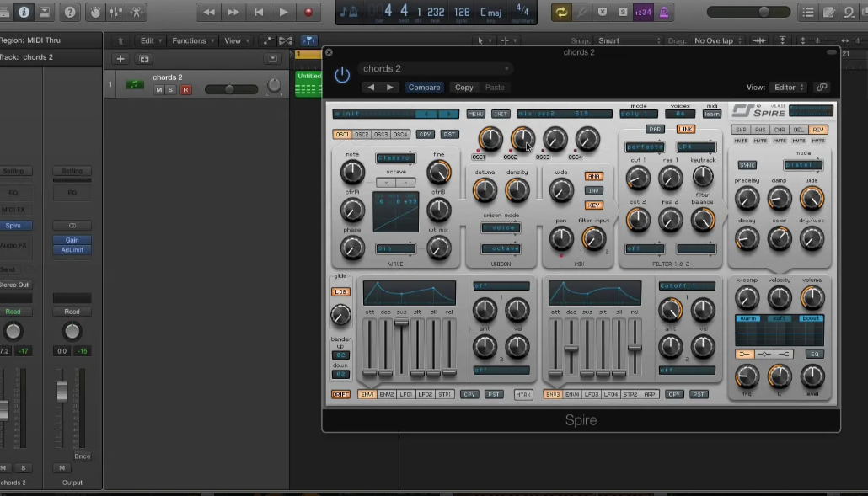Open Quick Help question mark icon

[x=70, y=12]
